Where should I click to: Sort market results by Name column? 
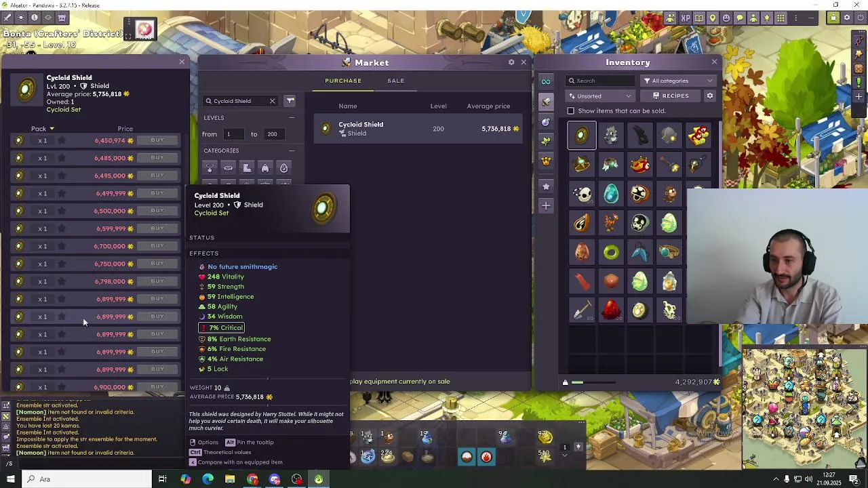(348, 106)
